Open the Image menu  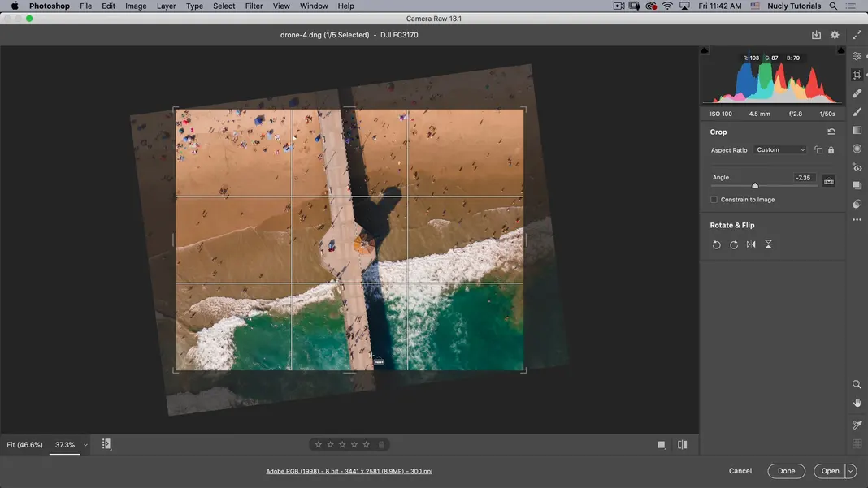click(136, 6)
